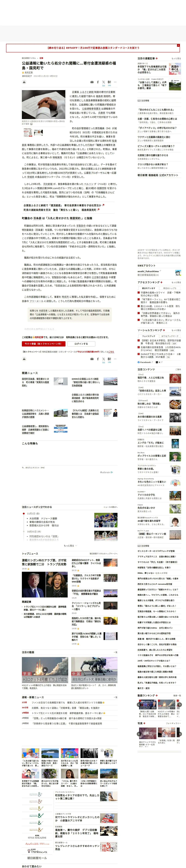Enlarge the main article photo of clasped hands
The image size is (186, 868).
tap(44, 104)
